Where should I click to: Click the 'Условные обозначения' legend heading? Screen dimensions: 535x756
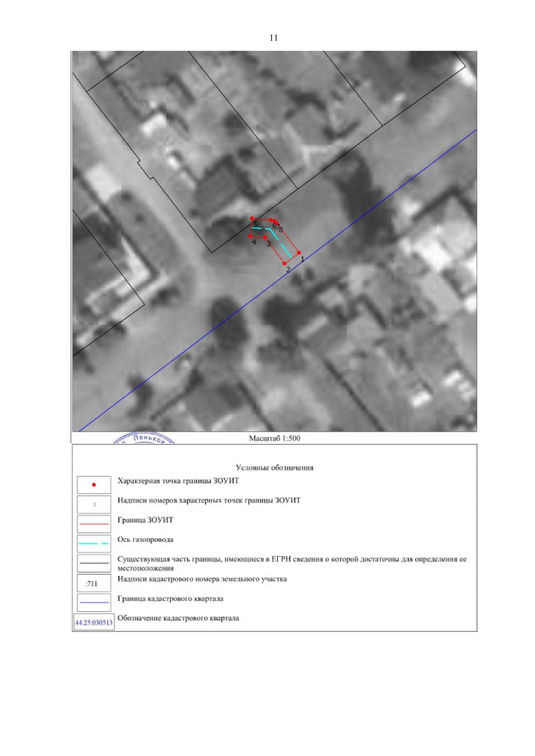(x=274, y=468)
